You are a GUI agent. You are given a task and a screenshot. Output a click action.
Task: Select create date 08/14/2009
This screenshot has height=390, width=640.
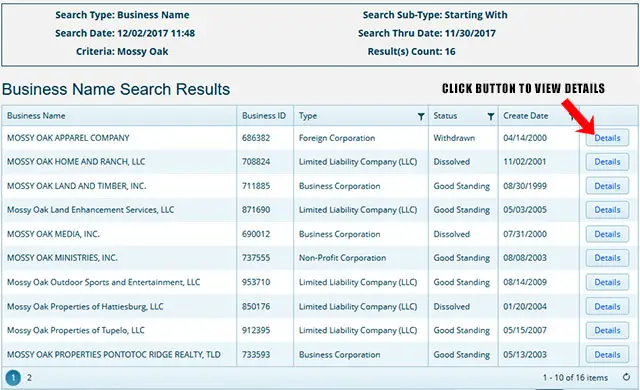[x=525, y=282]
